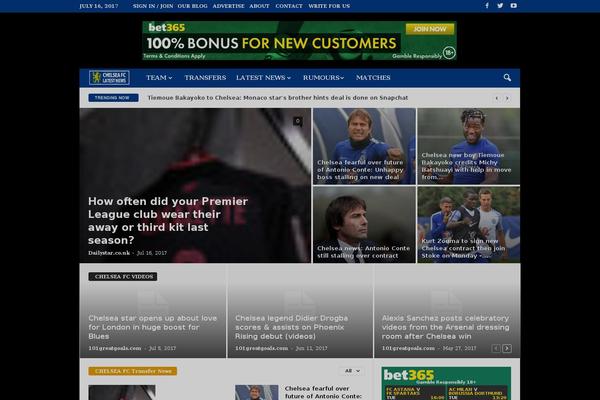Open Chelsea fearful headline in transfer news list
The width and height of the screenshot is (600, 400).
tap(323, 392)
